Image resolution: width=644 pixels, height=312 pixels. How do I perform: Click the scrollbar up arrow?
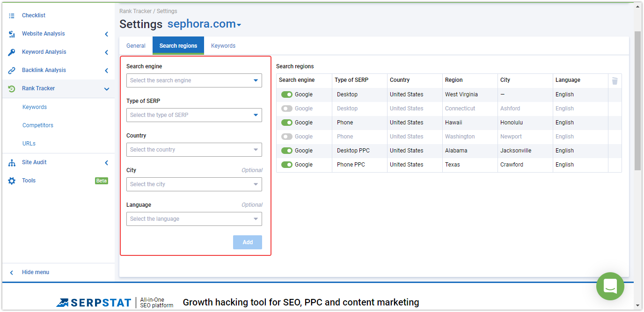637,6
